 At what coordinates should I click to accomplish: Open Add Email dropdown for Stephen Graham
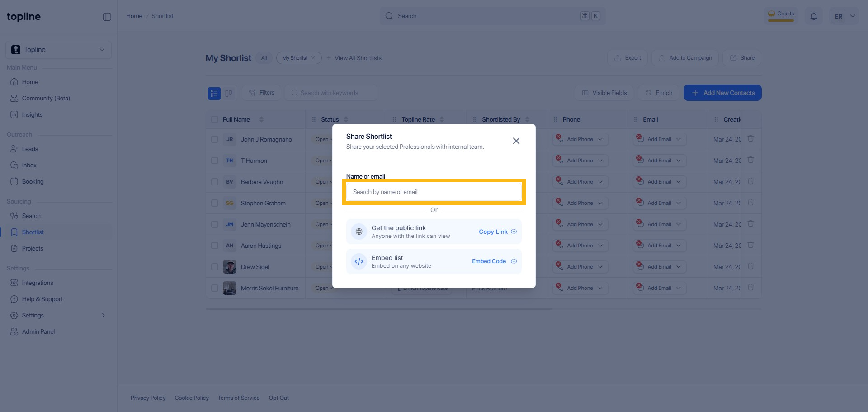[x=659, y=203]
